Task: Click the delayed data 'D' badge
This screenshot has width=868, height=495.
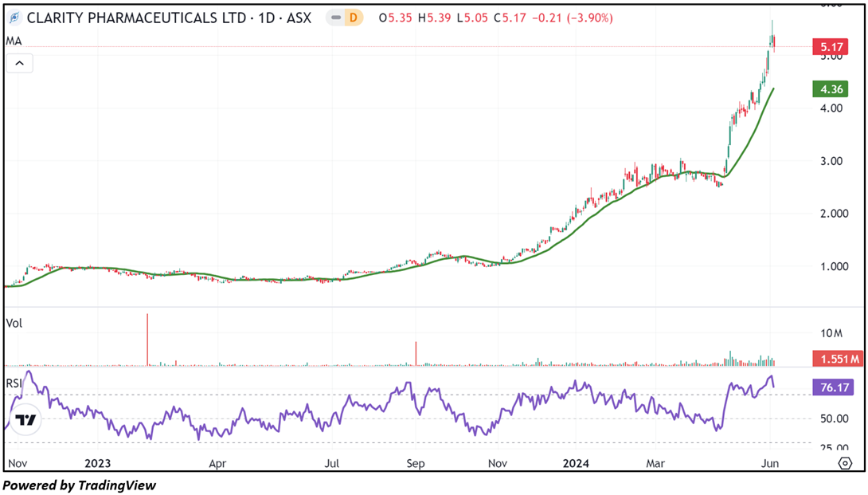Action: (353, 18)
